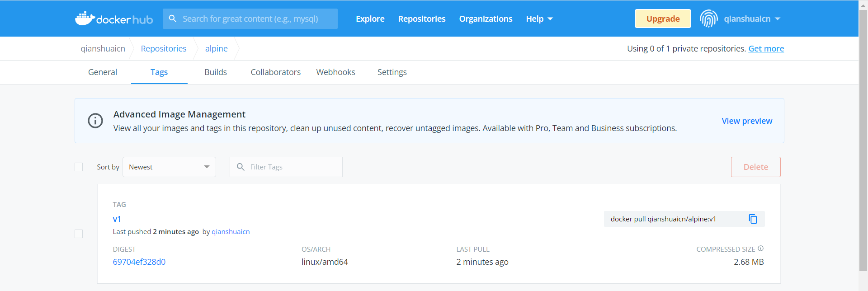Click the View preview link
This screenshot has height=291, width=868.
(x=747, y=121)
